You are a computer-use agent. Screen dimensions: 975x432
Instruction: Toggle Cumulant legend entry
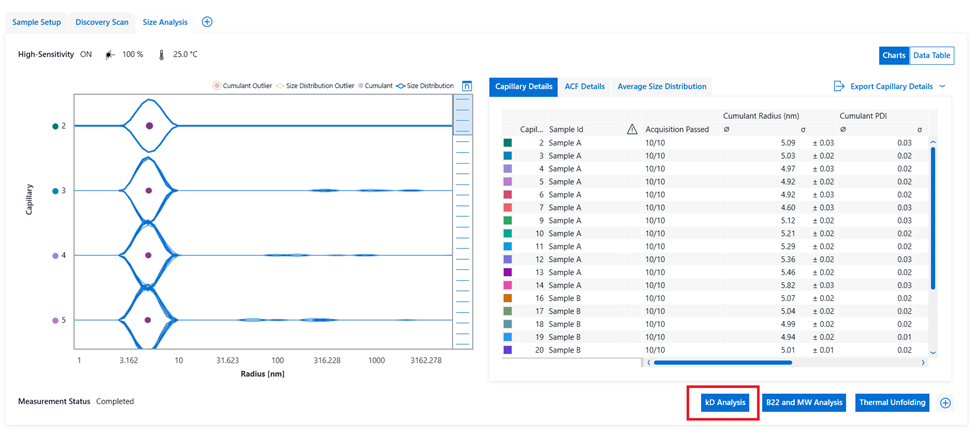(376, 86)
